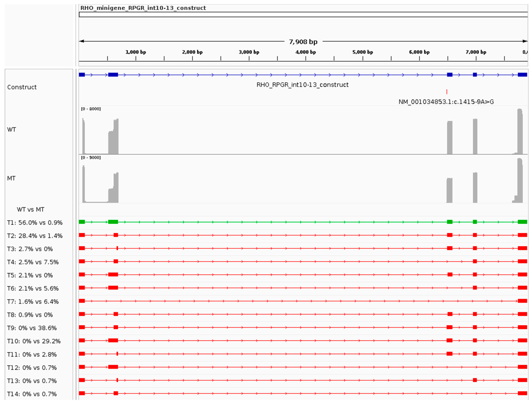532x404 pixels.
Task: Click the T7: 1.6% vs 6.4% label
Action: tap(33, 302)
